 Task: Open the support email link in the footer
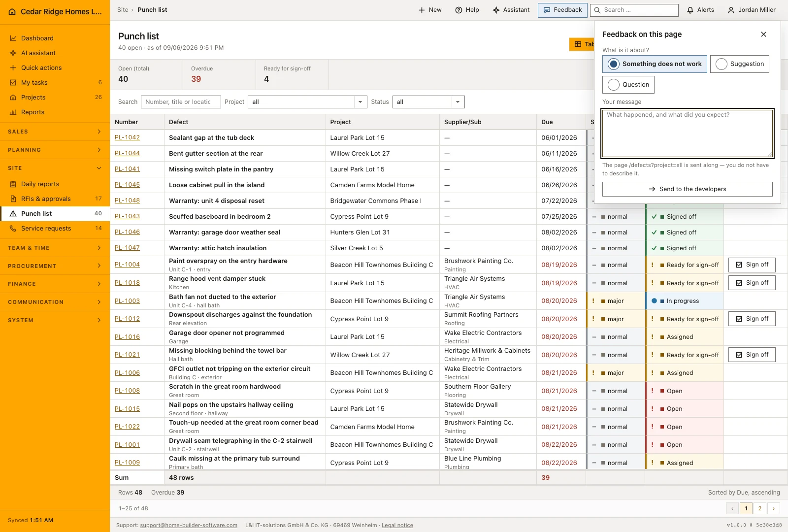(x=189, y=526)
